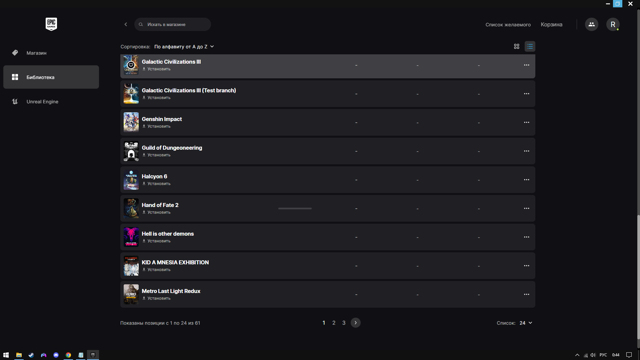Click Galactic Civilizations III (Test branch) title
This screenshot has height=360, width=640.
click(189, 91)
